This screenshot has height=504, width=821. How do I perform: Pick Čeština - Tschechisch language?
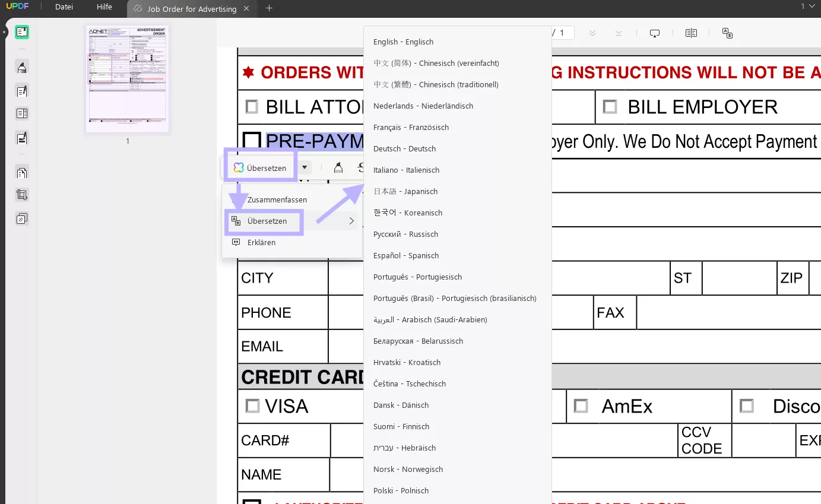(410, 384)
